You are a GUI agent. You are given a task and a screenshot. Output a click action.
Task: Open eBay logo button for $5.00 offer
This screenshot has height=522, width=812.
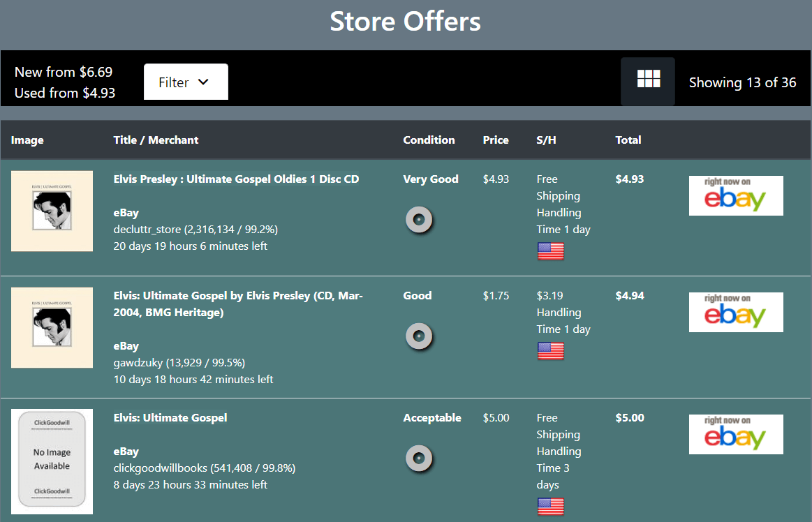point(736,434)
